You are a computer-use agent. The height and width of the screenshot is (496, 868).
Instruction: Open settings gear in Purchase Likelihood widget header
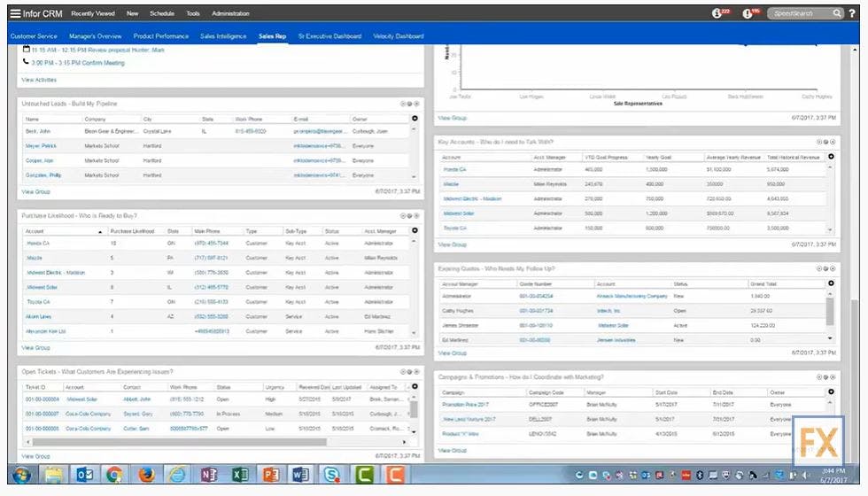409,216
